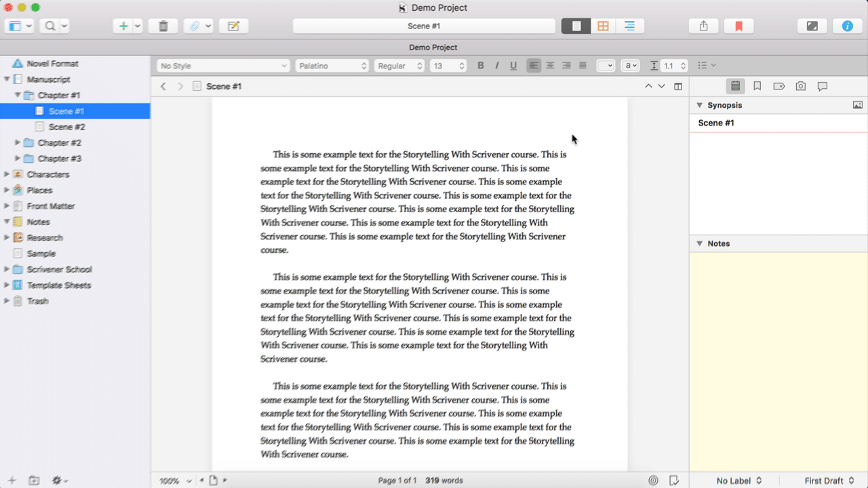This screenshot has height=488, width=868.
Task: Align text left
Action: pyautogui.click(x=534, y=66)
